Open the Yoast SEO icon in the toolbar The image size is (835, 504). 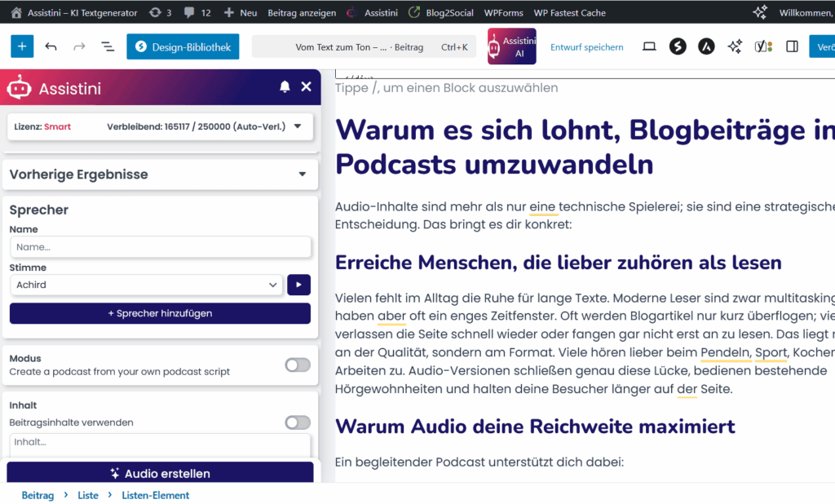[763, 46]
